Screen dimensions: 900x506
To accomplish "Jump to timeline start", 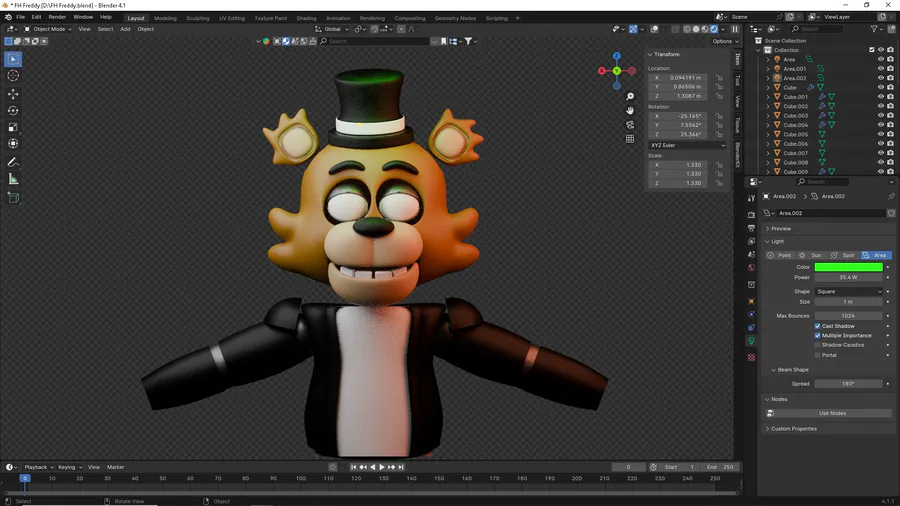I will point(353,467).
